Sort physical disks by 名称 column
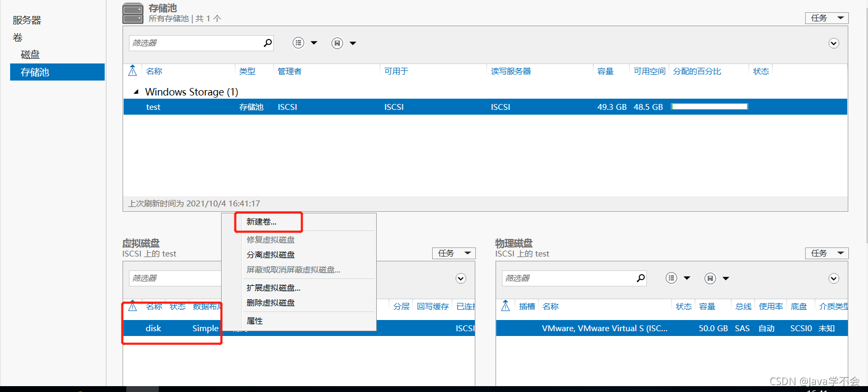 pos(550,306)
